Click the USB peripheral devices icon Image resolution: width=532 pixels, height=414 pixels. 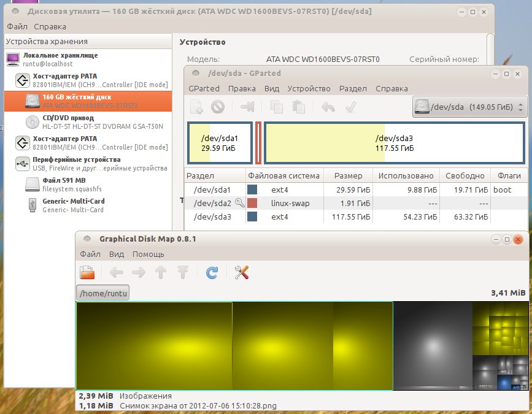pyautogui.click(x=22, y=164)
